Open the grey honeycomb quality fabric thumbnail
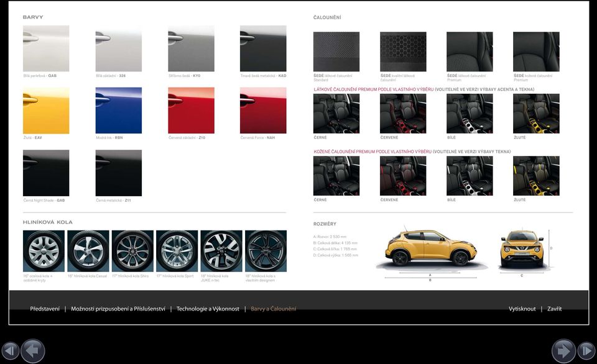This screenshot has height=364, width=597. click(403, 52)
